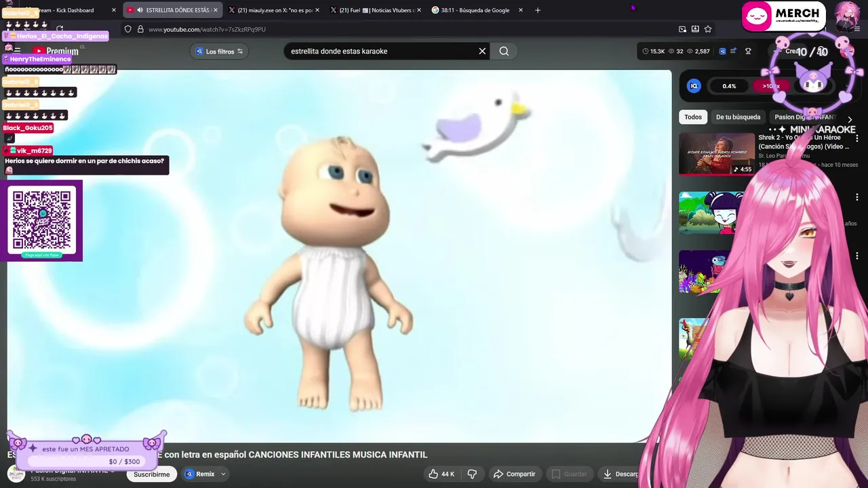
Task: Close the miauly.exe X tab
Action: 317,10
